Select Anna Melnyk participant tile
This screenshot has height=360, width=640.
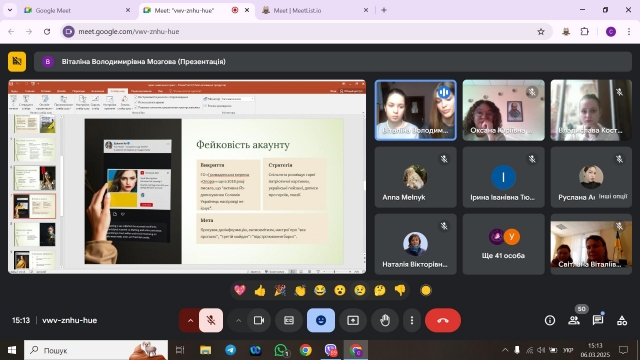pos(416,177)
